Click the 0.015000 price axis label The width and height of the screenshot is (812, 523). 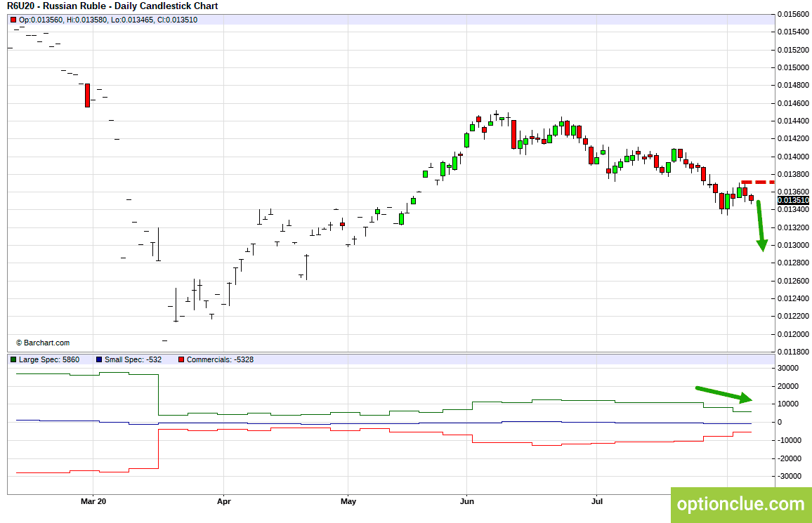point(793,67)
